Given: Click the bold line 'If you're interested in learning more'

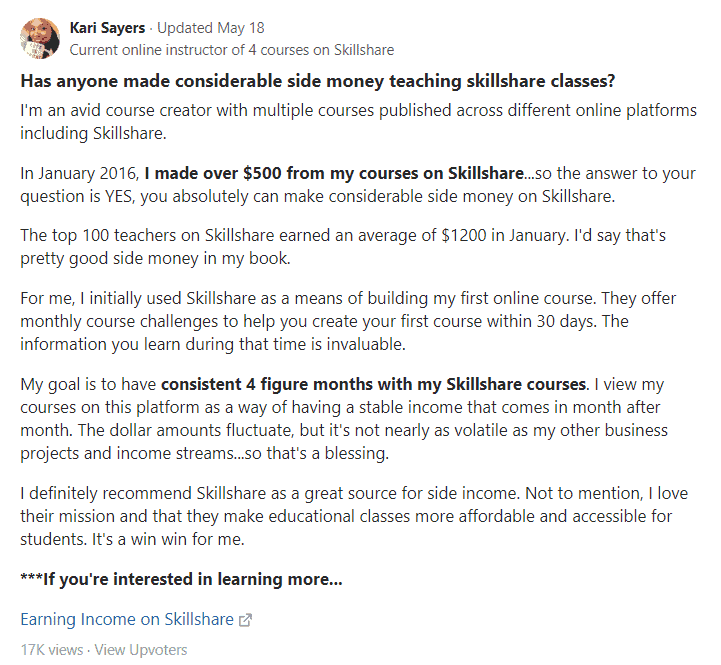Looking at the screenshot, I should (x=181, y=579).
